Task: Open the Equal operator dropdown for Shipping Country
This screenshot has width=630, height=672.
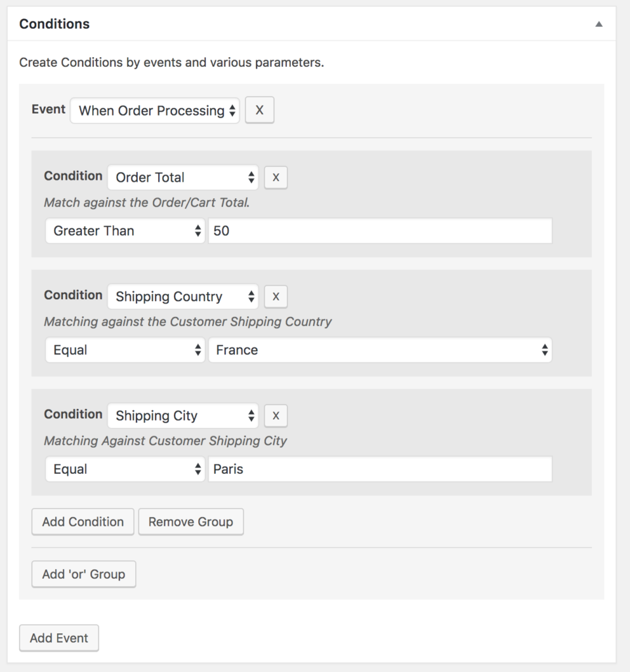Action: pos(125,350)
